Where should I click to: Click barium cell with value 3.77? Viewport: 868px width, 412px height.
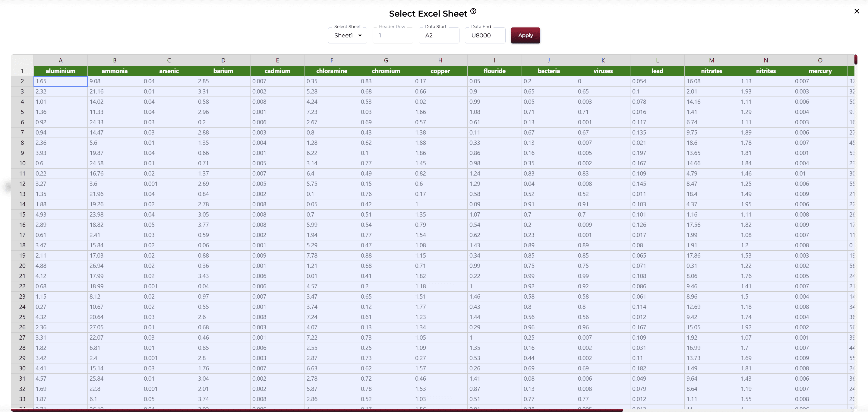point(223,225)
